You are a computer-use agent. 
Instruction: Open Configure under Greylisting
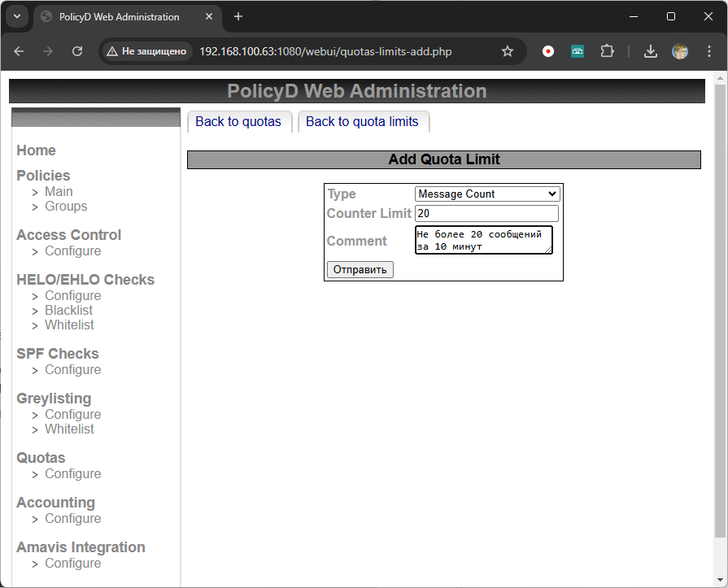click(x=73, y=415)
